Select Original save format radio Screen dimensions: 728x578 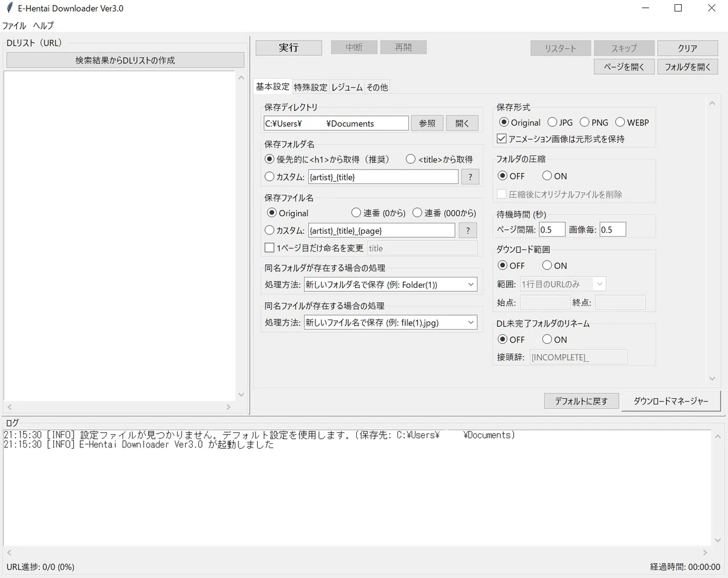[x=520, y=122]
